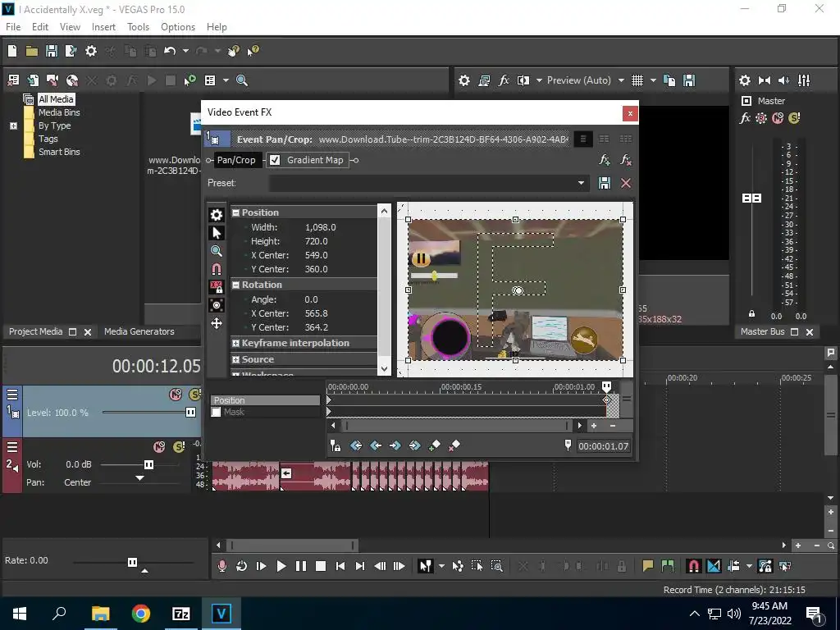Select the Zoom Edit magnifier tool in Pan/Crop
840x630 pixels.
217,251
